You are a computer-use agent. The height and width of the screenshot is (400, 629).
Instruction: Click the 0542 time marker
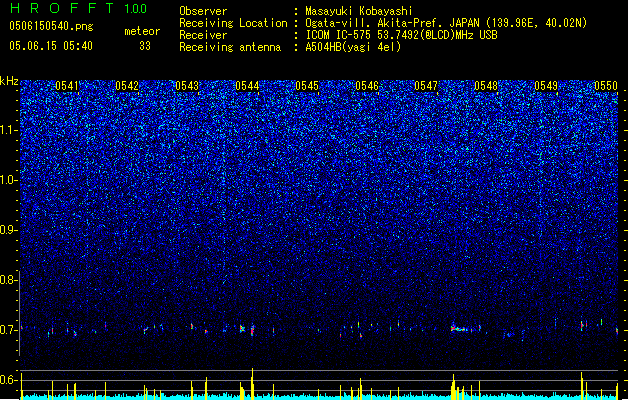[x=127, y=86]
